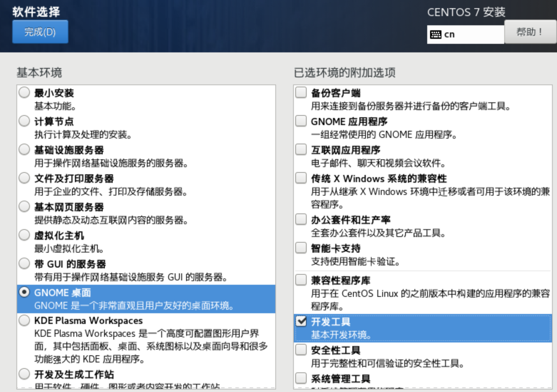Click the 带 GUI 的服务器 label text
Screen dimensions: 557x392
point(70,264)
